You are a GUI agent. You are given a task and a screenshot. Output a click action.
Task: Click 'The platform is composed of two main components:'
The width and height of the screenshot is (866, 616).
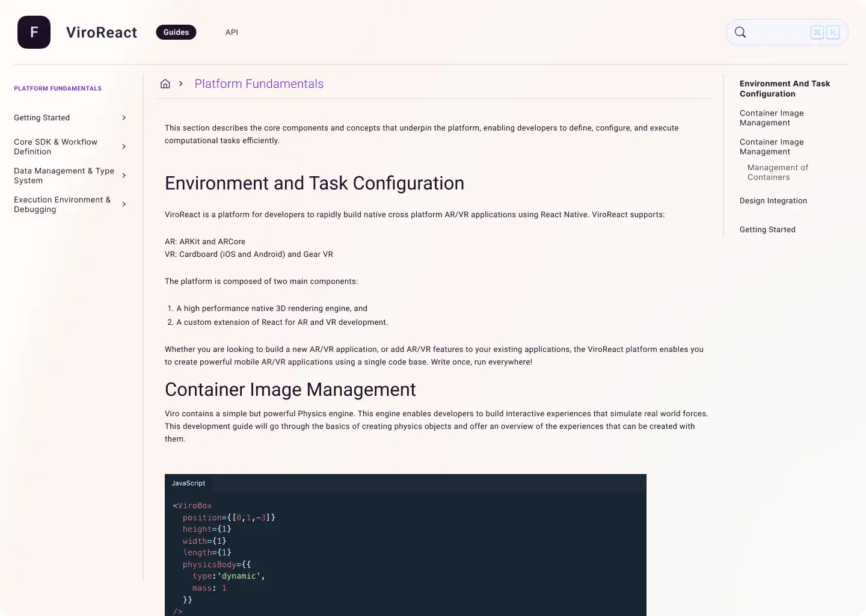pyautogui.click(x=262, y=282)
